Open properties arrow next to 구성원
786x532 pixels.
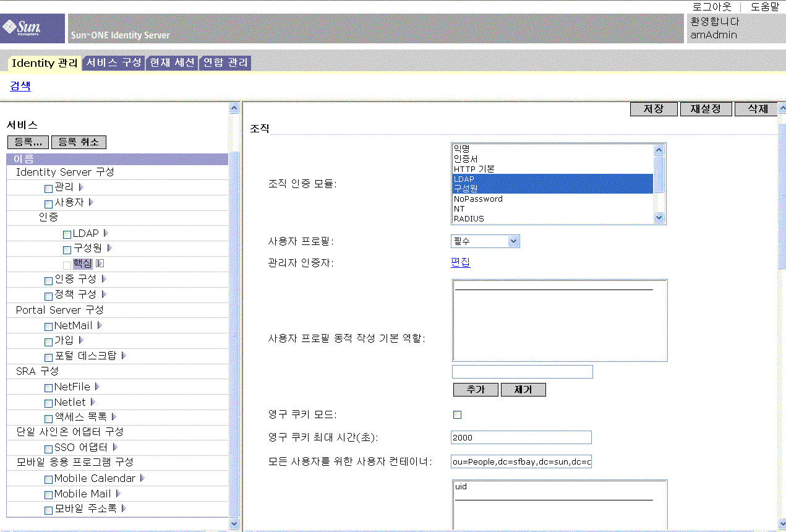(109, 248)
